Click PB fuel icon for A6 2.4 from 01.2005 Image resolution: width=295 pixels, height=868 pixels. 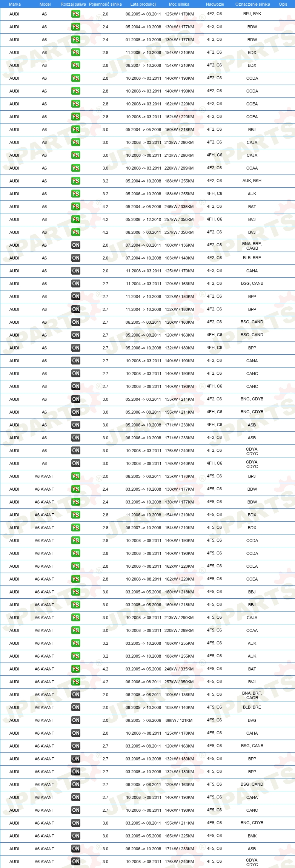[75, 40]
